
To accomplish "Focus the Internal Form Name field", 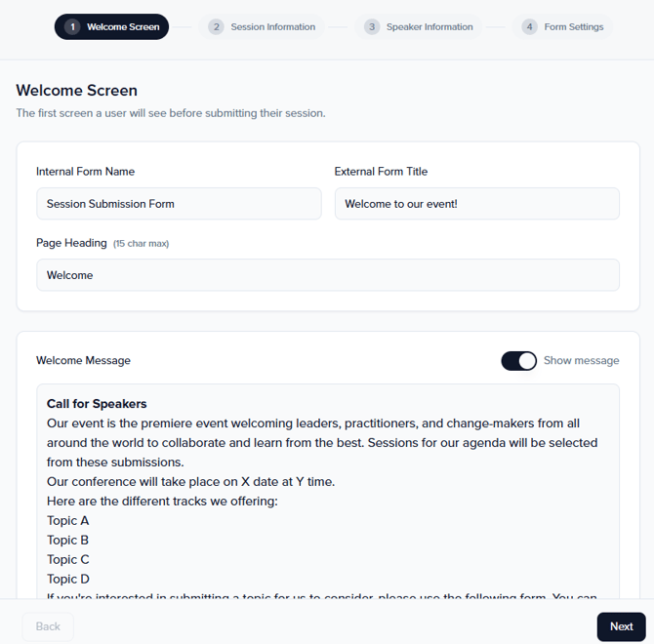I will 179,204.
